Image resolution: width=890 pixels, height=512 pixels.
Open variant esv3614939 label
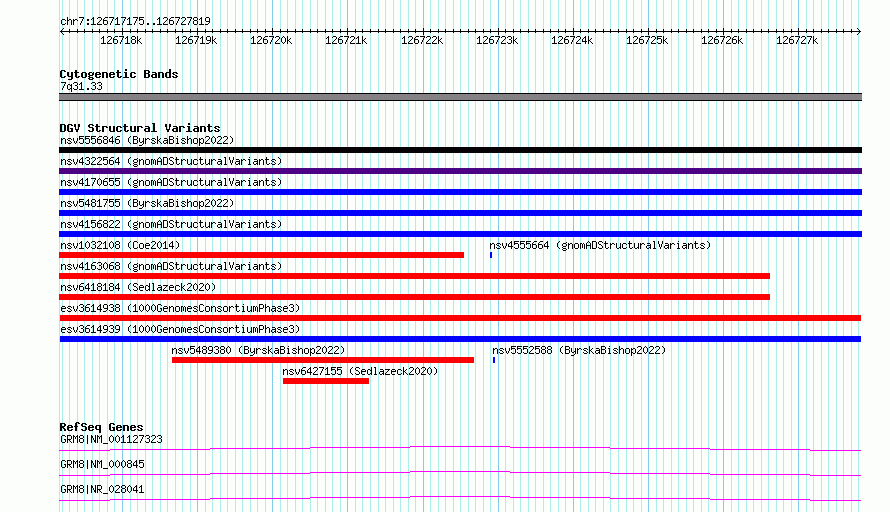coord(180,329)
